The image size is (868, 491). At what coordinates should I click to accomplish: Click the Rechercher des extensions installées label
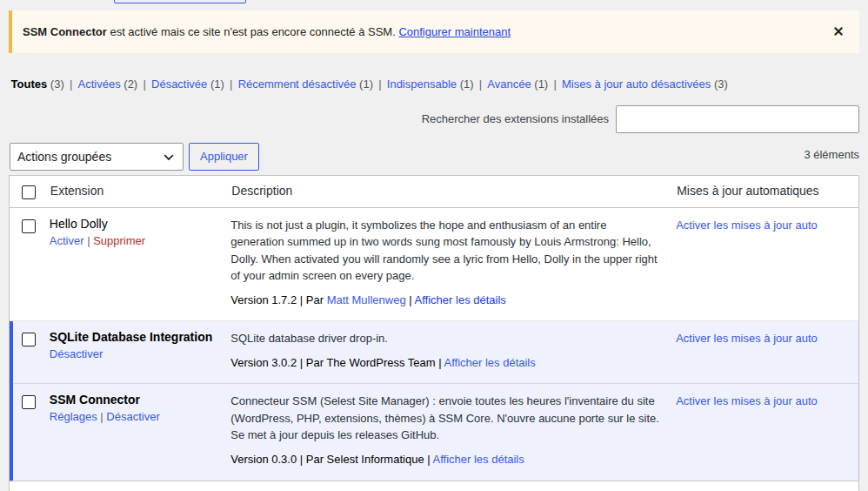tap(515, 119)
